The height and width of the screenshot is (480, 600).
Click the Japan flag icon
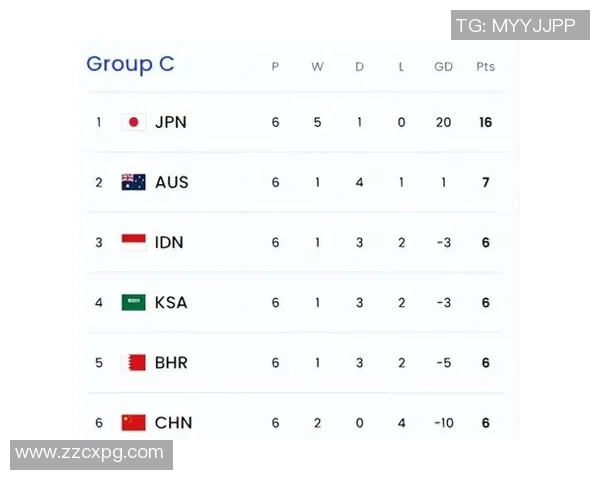[133, 122]
